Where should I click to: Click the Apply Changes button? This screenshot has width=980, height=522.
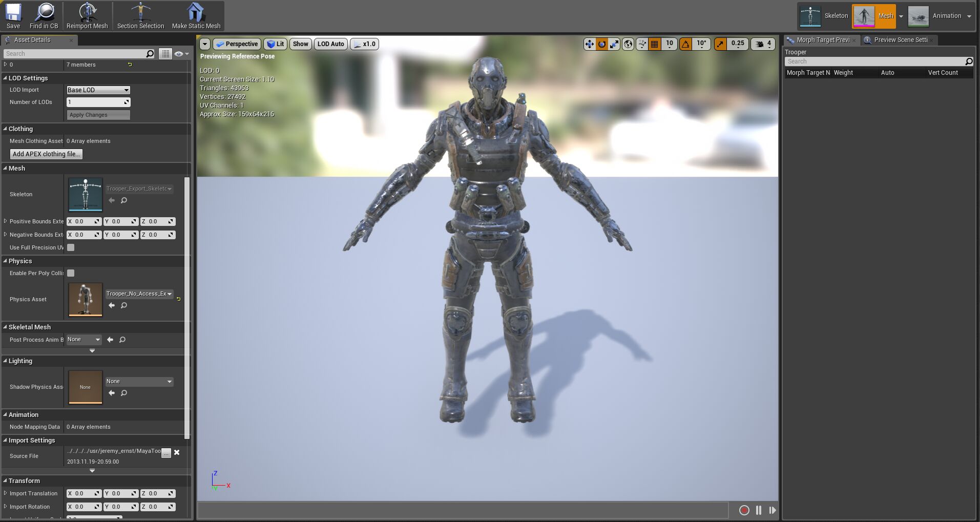pos(97,115)
